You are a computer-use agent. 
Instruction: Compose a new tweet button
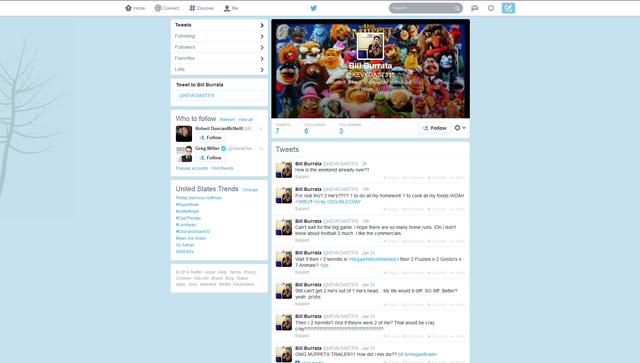508,8
